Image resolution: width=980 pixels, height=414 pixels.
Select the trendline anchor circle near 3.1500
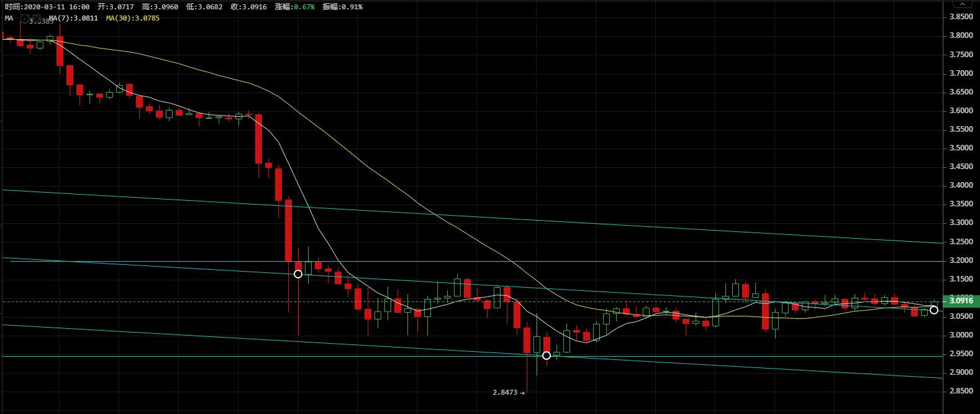[298, 274]
